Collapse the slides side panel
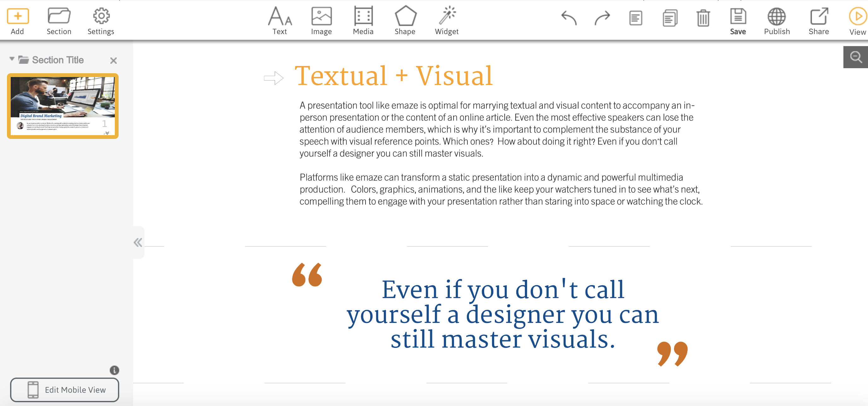The width and height of the screenshot is (868, 406). point(138,242)
